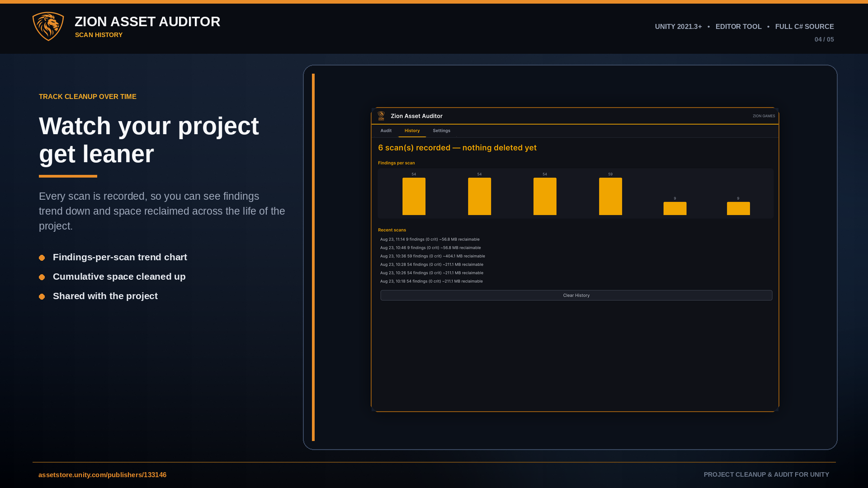Click the second bar labeled 54
868x488 pixels.
pos(480,197)
